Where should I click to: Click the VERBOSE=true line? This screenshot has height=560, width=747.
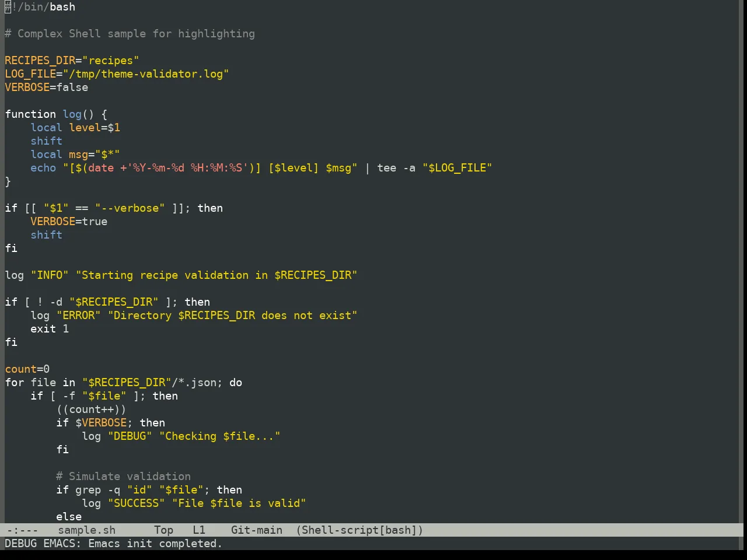coord(69,222)
